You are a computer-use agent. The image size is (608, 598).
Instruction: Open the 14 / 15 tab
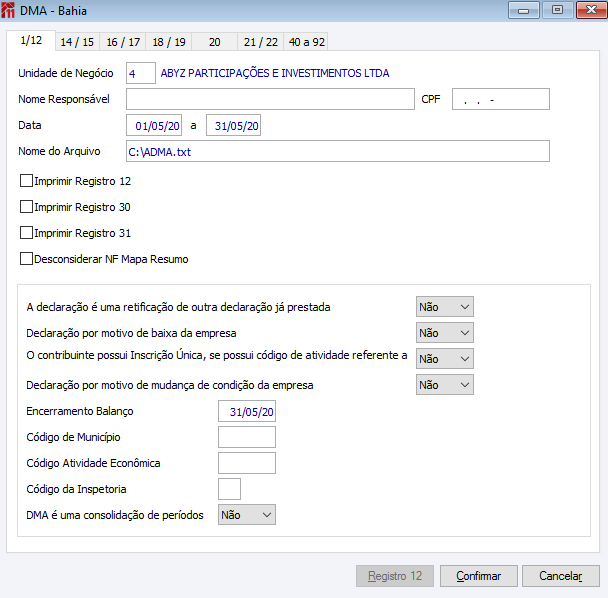click(77, 42)
